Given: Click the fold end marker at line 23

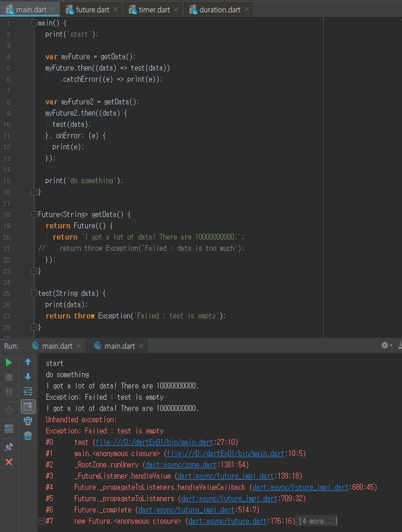Looking at the screenshot, I should [34, 271].
